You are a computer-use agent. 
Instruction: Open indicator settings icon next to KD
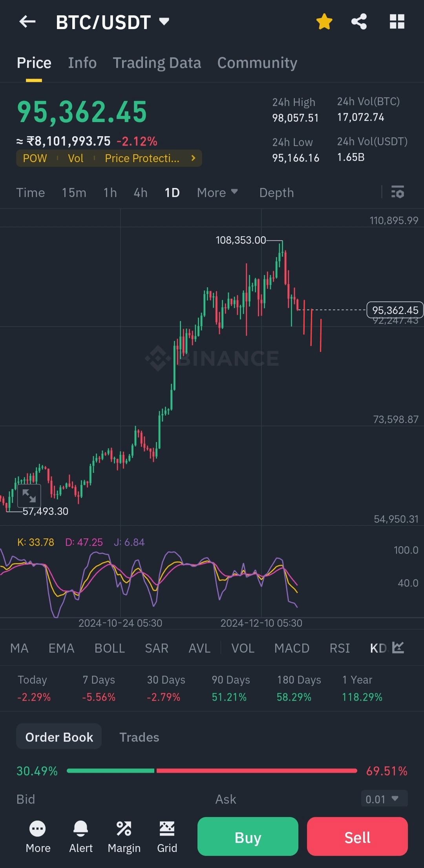(x=398, y=647)
